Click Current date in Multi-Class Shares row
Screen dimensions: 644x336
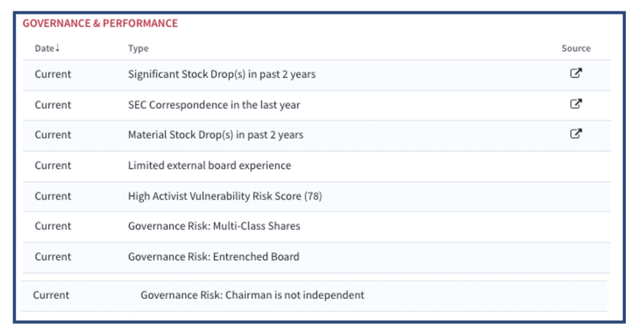pos(53,226)
